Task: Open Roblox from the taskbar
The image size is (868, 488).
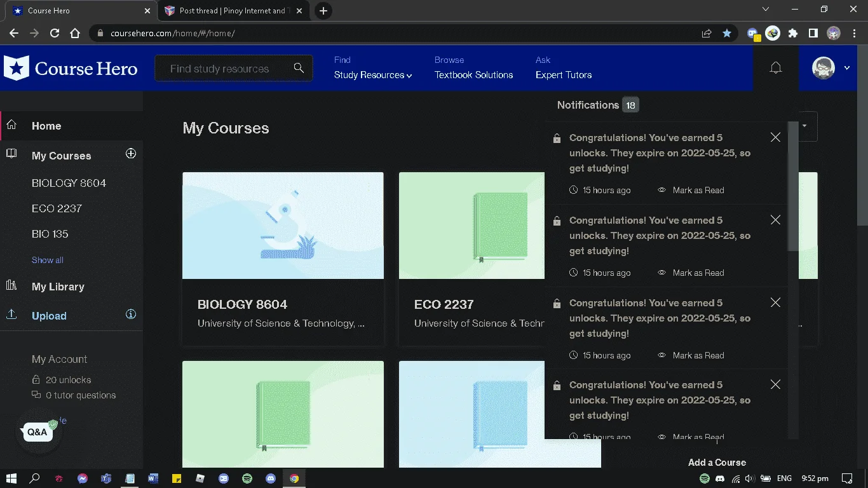Action: pos(200,478)
